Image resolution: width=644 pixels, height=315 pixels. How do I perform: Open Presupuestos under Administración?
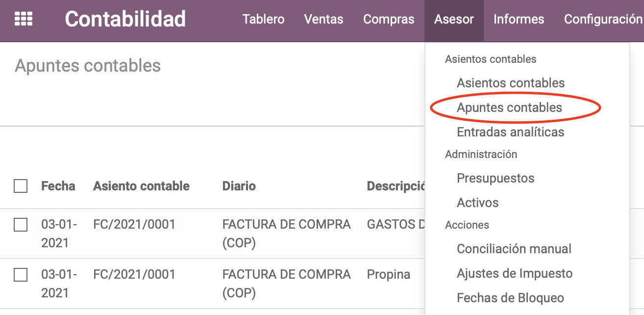495,178
